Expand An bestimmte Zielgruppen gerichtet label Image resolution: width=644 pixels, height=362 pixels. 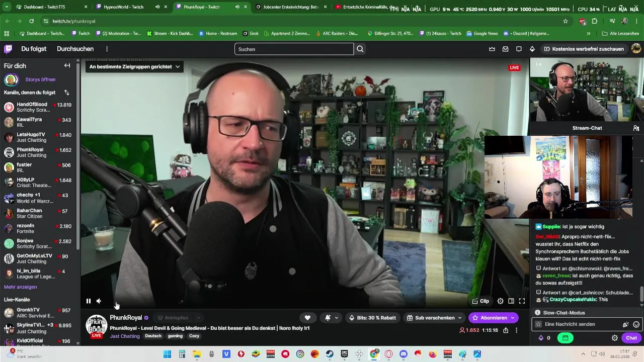coord(134,67)
